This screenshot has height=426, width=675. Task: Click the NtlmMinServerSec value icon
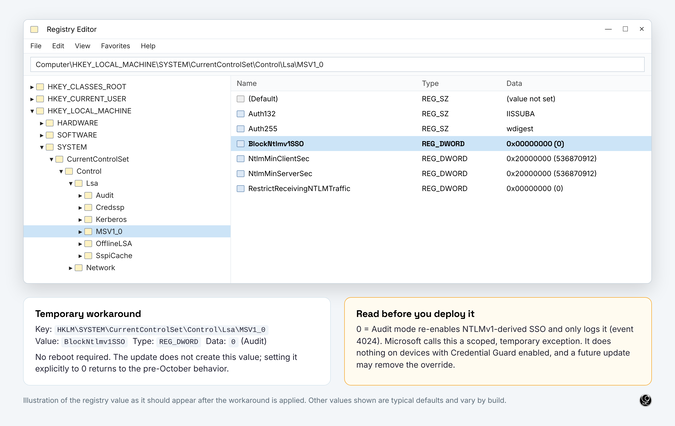point(241,173)
